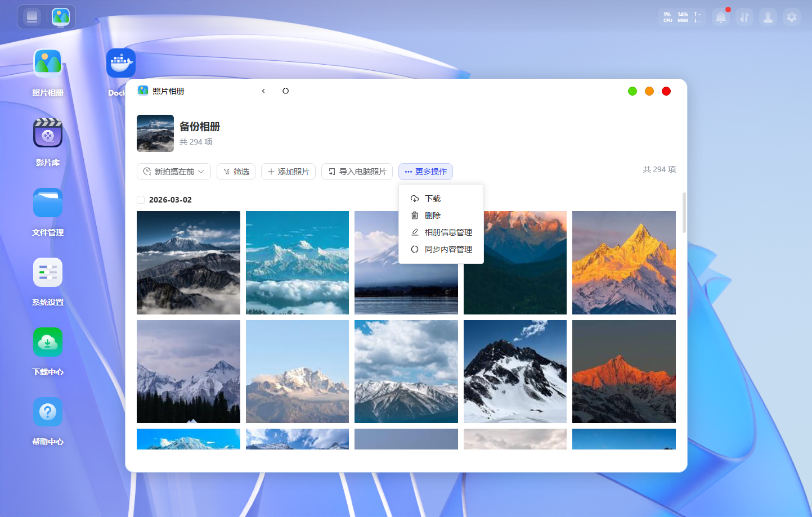Open the 系统设置 desktop icon

pos(48,272)
